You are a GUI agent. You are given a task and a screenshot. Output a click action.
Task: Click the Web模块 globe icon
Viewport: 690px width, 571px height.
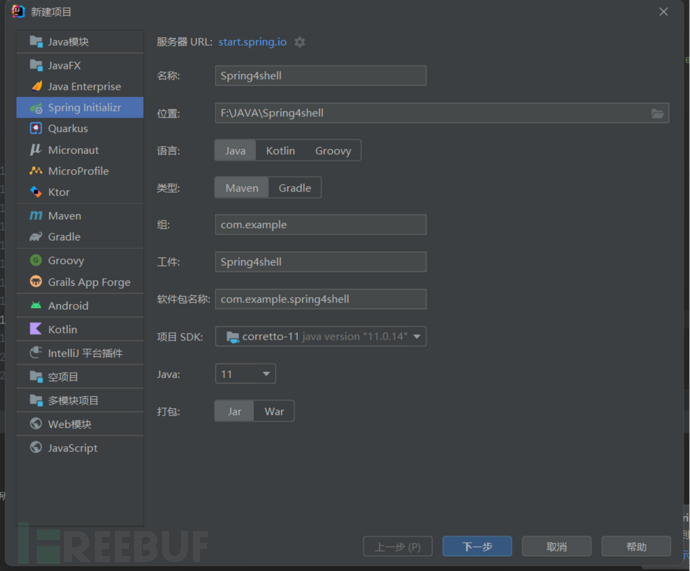click(x=36, y=424)
